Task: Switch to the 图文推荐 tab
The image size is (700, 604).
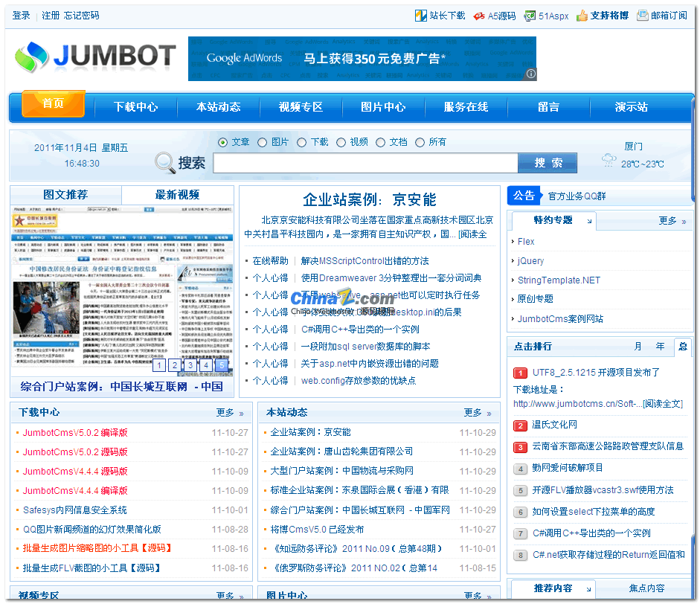Action: click(65, 195)
